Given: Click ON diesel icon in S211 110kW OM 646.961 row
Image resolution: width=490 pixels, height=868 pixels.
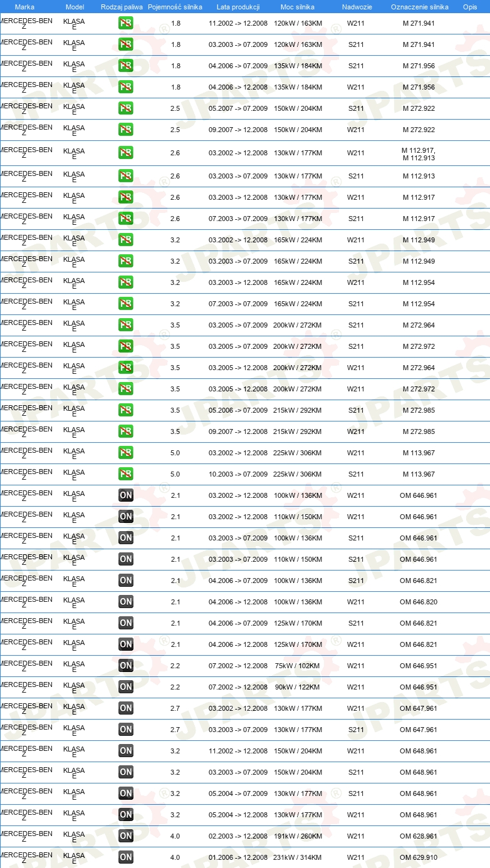Looking at the screenshot, I should pos(126,559).
